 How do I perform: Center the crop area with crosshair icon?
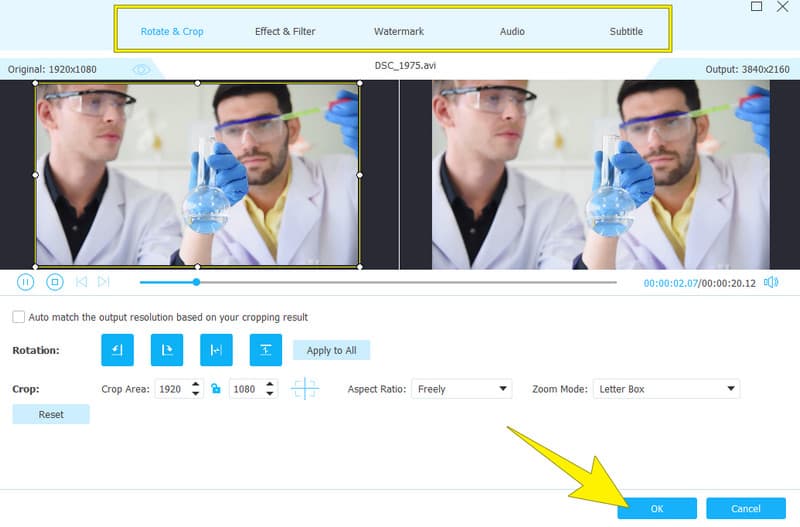click(x=304, y=389)
